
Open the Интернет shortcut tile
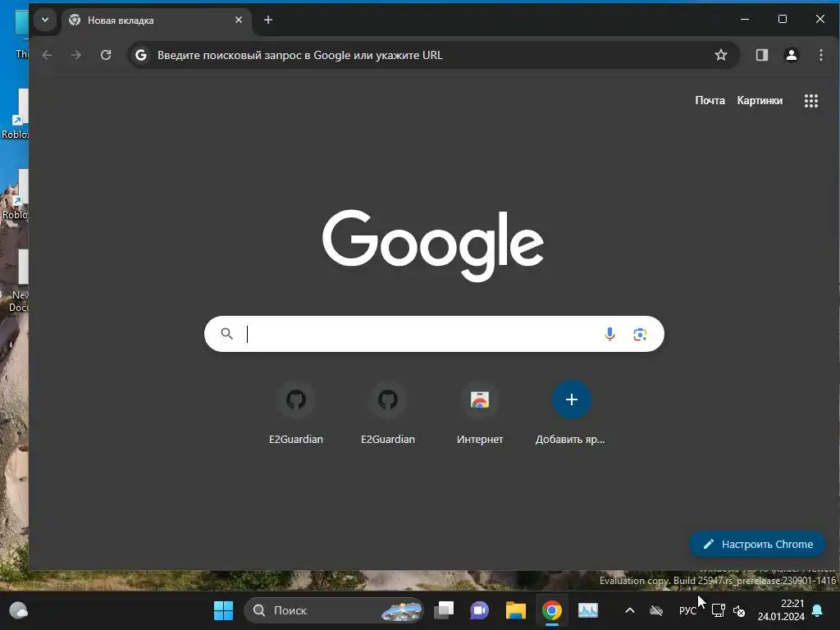[479, 413]
